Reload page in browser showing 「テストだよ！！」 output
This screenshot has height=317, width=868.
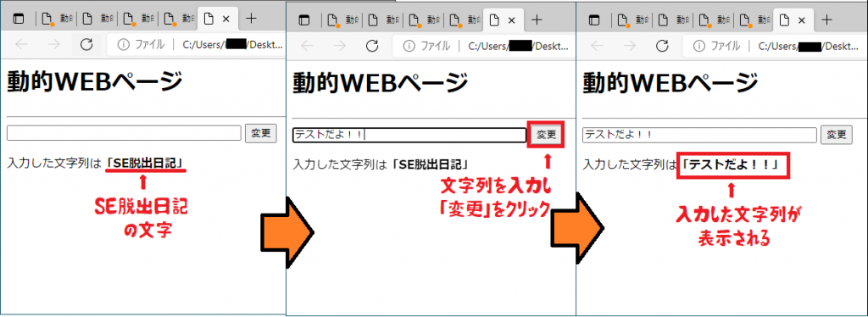click(662, 46)
